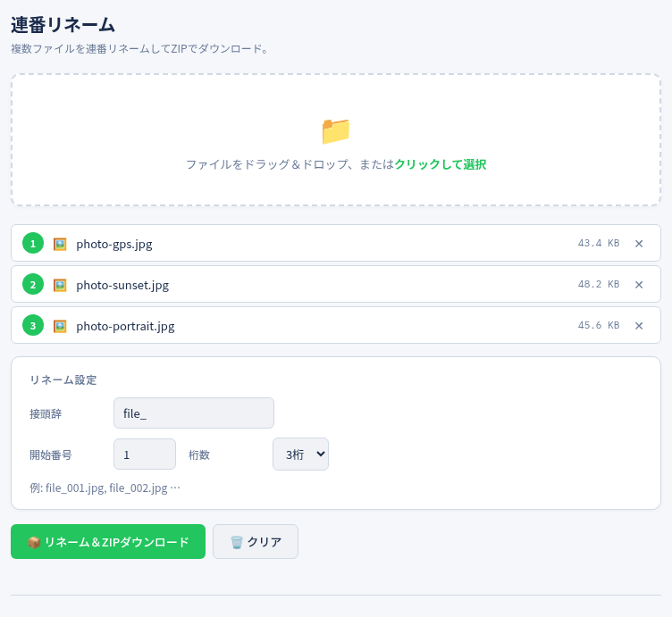The width and height of the screenshot is (672, 617).
Task: Click the image icon beside photo-sunset.jpg
Action: point(60,285)
